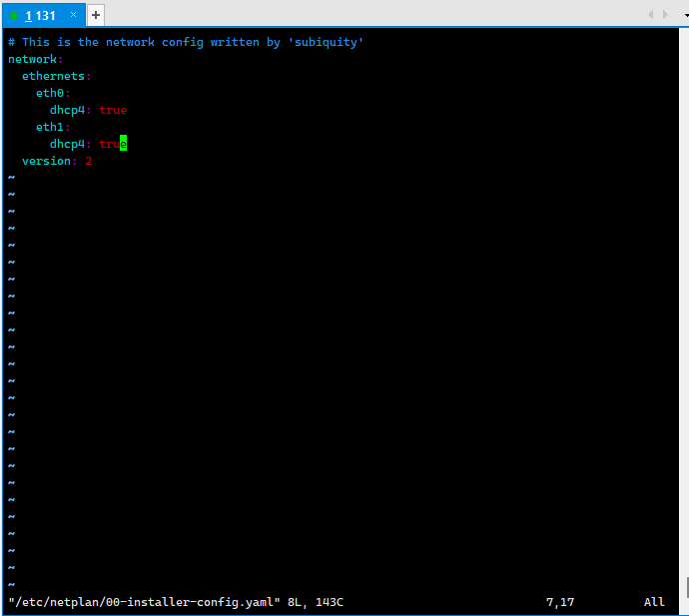The height and width of the screenshot is (616, 689).
Task: Click 'true' value under eth0 dhcp4
Action: tap(113, 110)
